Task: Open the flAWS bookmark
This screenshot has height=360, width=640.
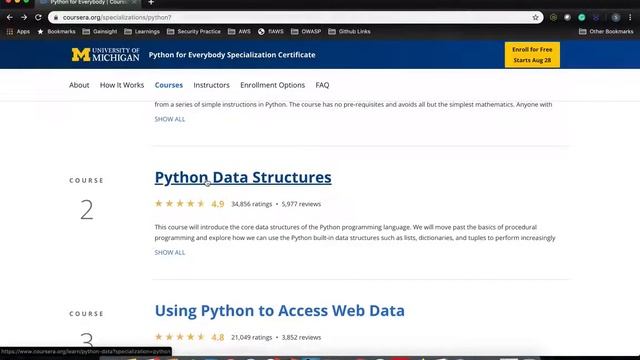Action: coord(271,31)
